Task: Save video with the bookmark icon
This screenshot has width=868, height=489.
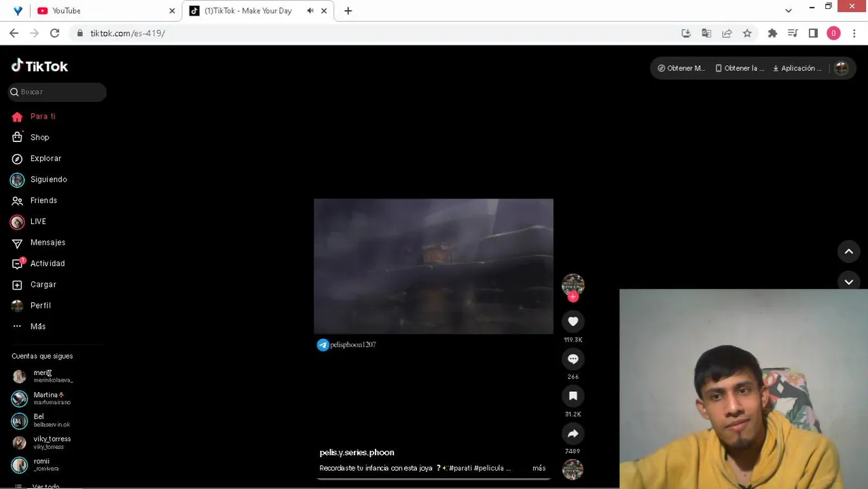Action: tap(573, 396)
